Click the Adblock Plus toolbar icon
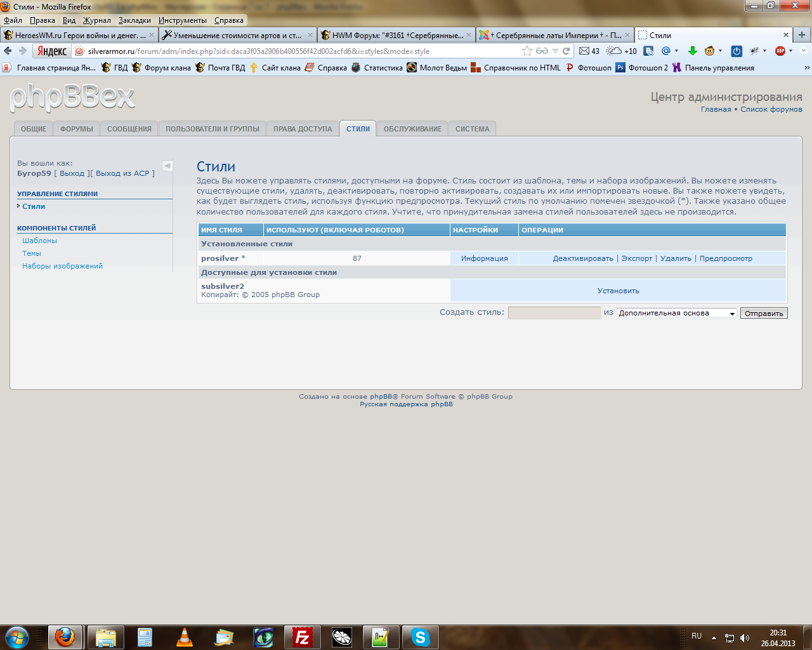 tap(780, 51)
